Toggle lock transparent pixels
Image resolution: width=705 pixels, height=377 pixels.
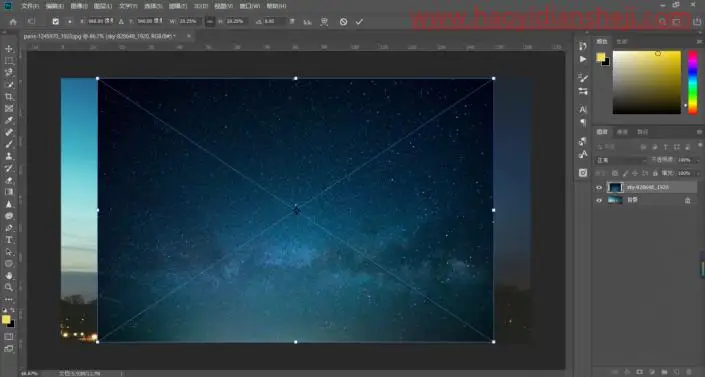click(x=615, y=173)
